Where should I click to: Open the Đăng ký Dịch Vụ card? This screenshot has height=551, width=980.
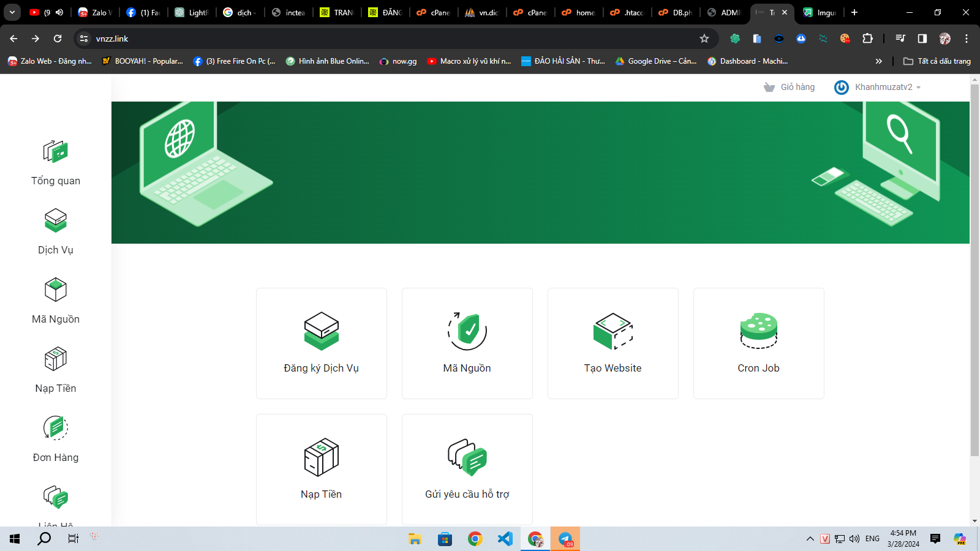[321, 343]
